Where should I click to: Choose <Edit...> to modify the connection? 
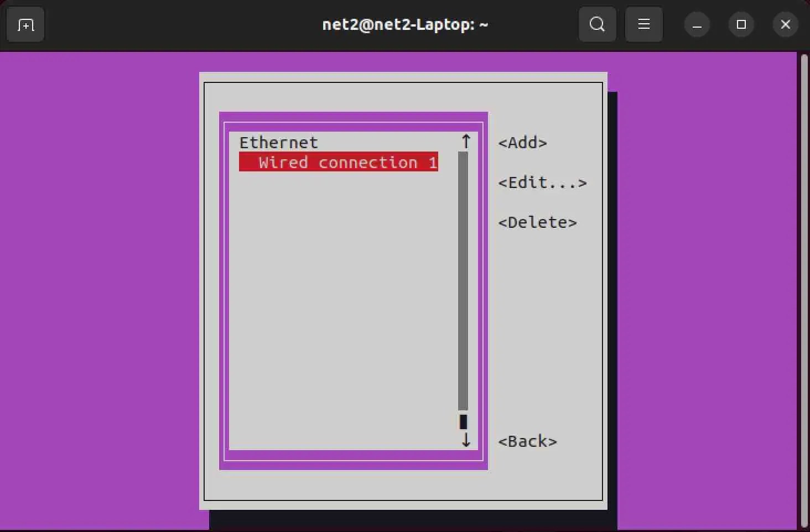pyautogui.click(x=542, y=182)
